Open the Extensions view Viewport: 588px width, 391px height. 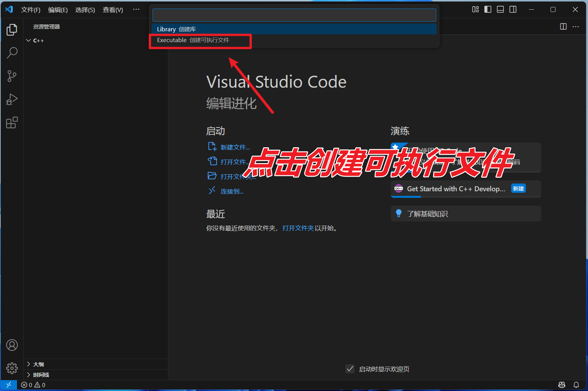(x=12, y=123)
